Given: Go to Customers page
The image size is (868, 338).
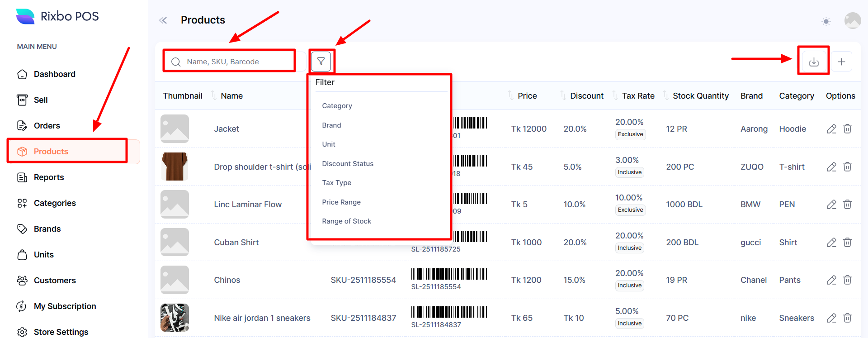Looking at the screenshot, I should click(55, 281).
